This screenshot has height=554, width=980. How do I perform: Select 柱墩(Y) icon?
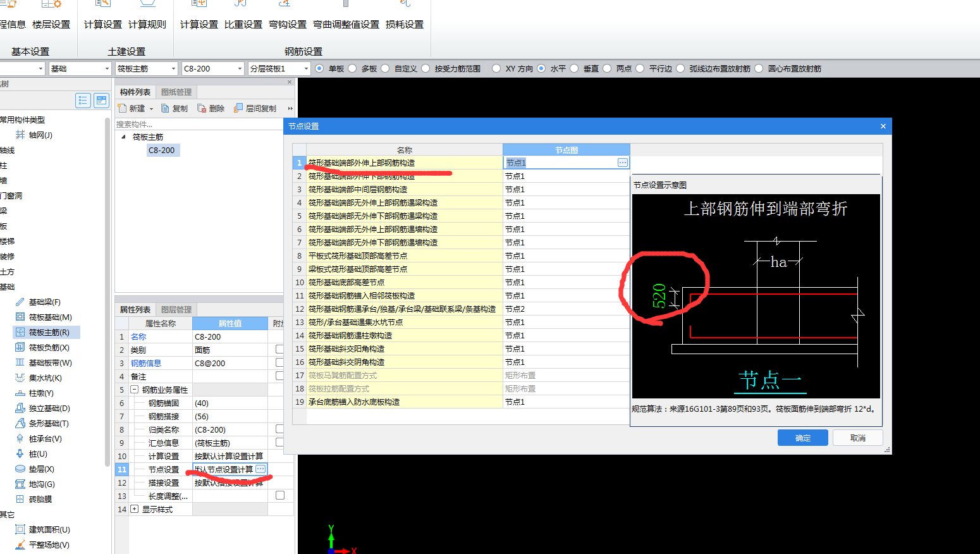(20, 393)
